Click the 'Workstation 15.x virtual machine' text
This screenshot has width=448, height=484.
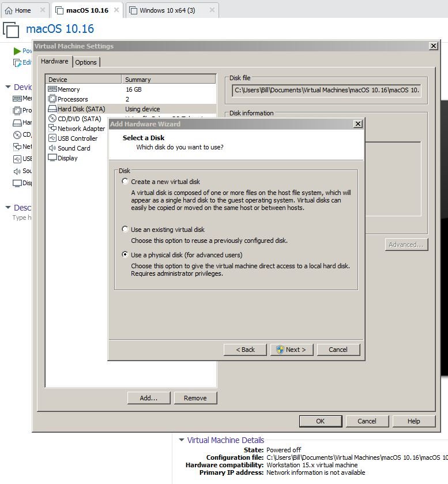(x=312, y=465)
